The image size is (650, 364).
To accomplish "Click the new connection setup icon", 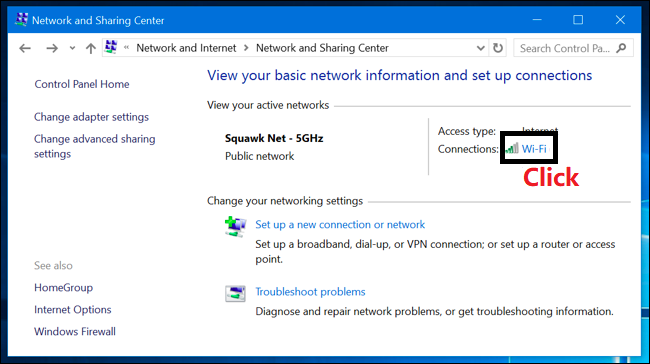I will click(235, 226).
